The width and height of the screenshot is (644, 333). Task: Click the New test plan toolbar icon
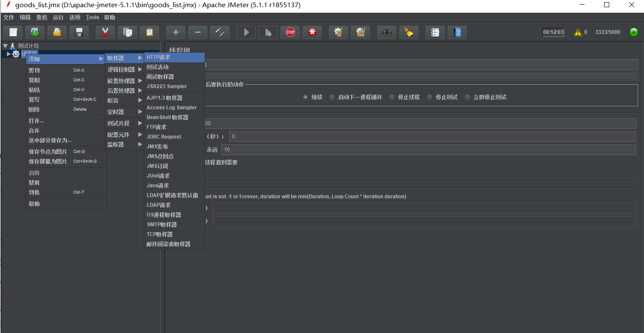[13, 32]
